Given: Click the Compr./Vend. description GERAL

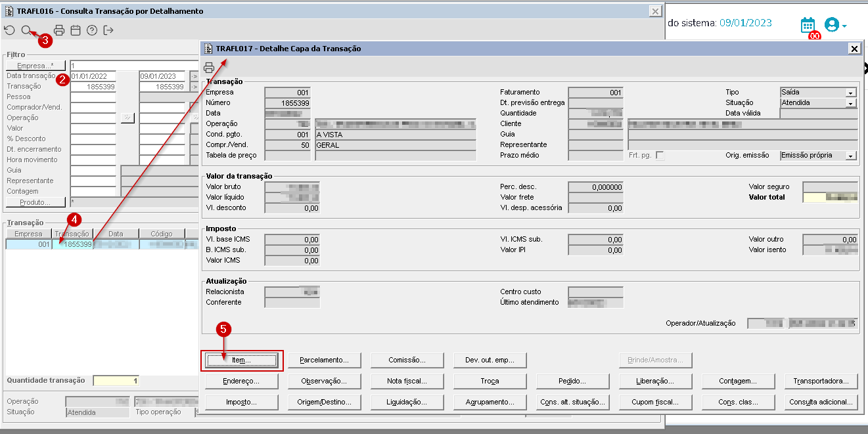Looking at the screenshot, I should 396,145.
